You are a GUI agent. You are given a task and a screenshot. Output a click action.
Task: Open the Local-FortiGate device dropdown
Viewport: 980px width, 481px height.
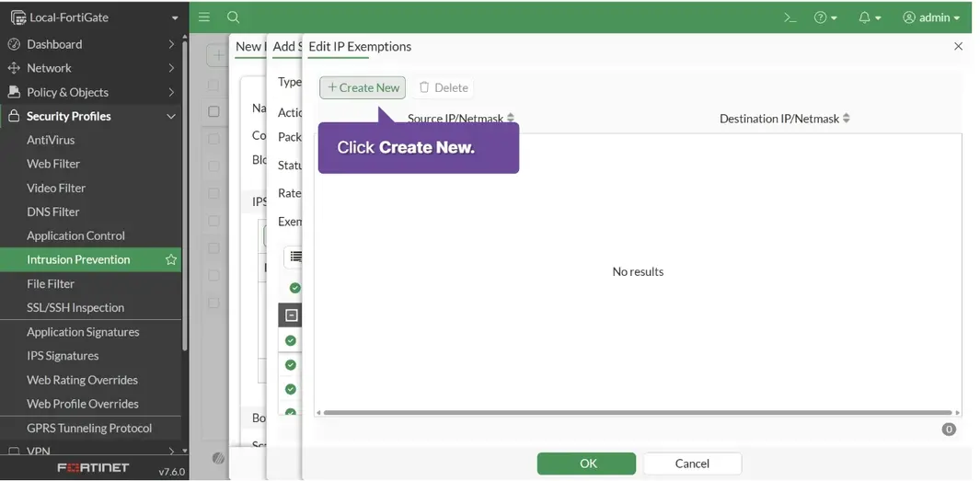[x=94, y=17]
